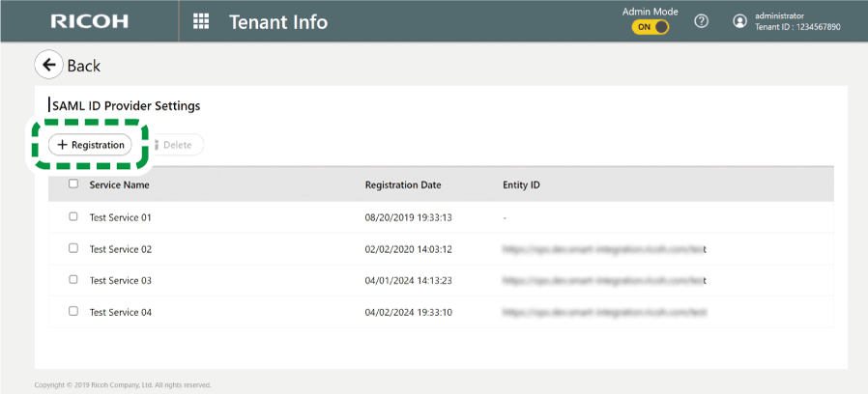Viewport: 868px width, 394px height.
Task: Click the Entity ID column header
Action: coord(521,184)
